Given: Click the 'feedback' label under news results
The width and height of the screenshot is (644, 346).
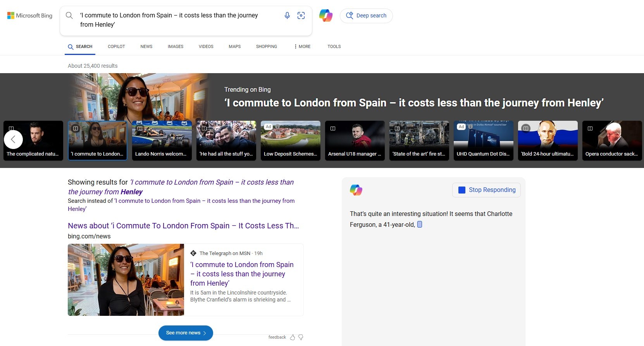Looking at the screenshot, I should (x=277, y=337).
